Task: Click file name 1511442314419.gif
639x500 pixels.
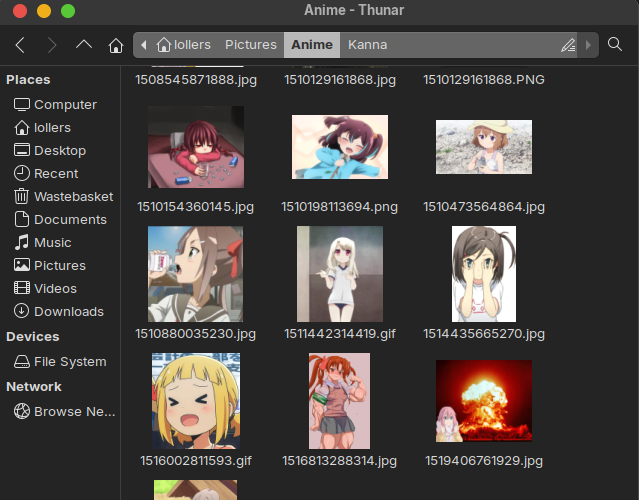Action: point(340,334)
